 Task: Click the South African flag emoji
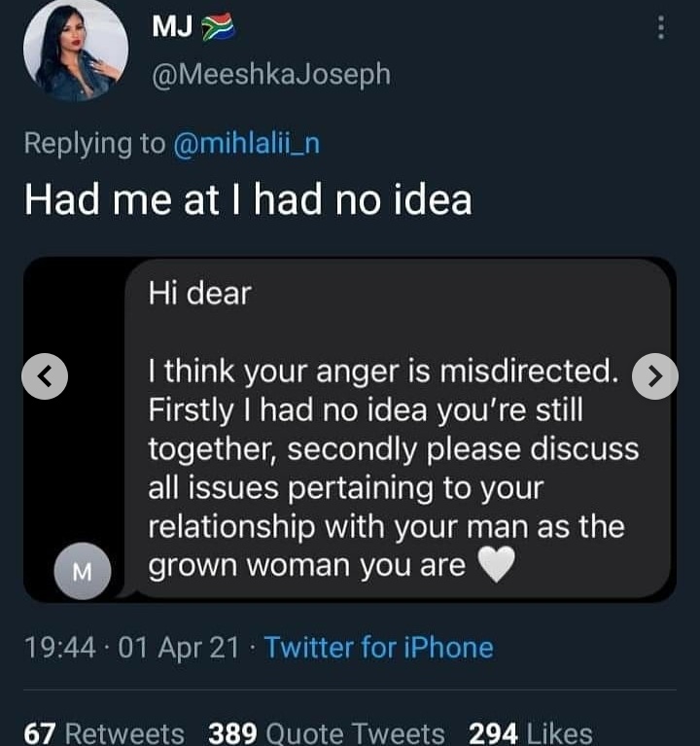click(x=219, y=30)
